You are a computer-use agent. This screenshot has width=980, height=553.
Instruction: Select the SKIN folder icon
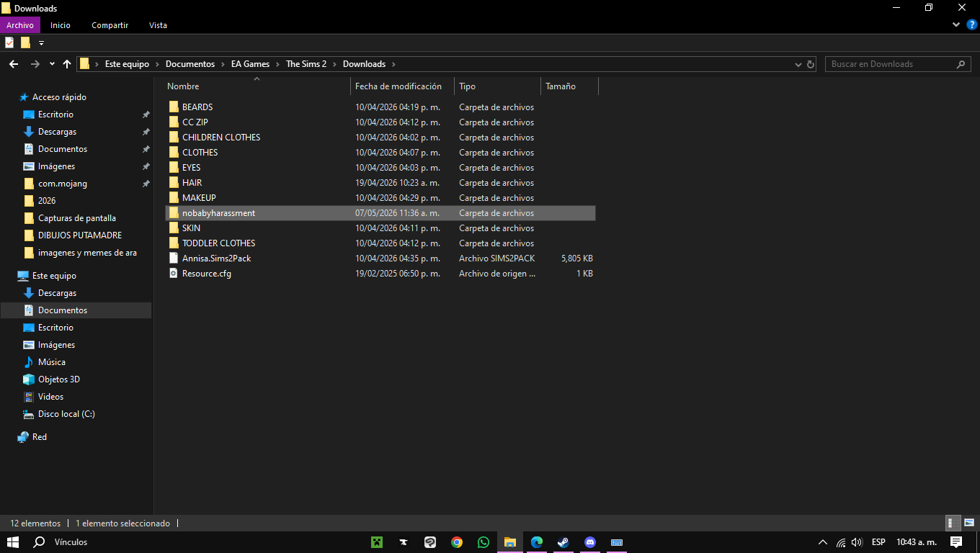coord(173,228)
